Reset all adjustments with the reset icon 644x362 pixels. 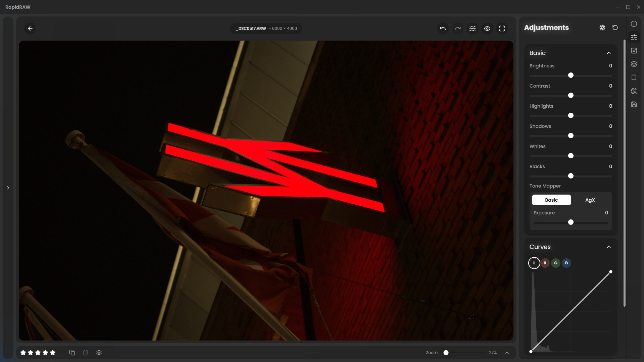(x=615, y=28)
